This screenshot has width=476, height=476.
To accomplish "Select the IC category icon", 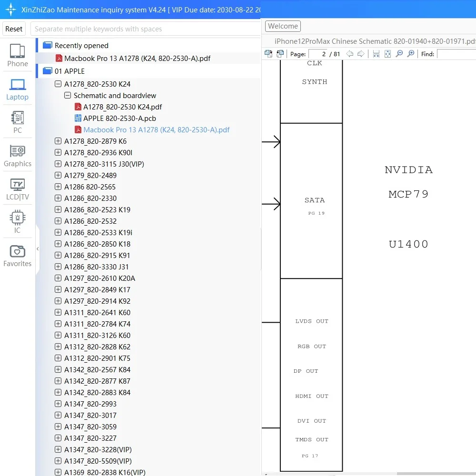I will [17, 218].
